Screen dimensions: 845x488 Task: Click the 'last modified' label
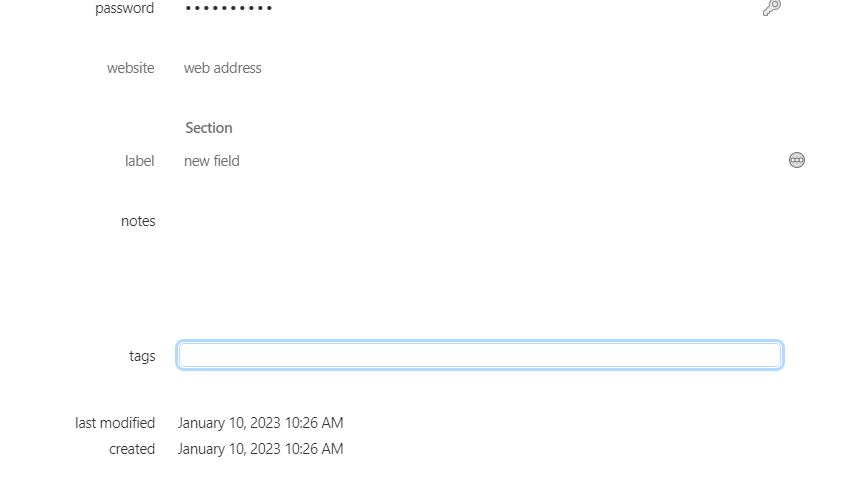[x=115, y=423]
